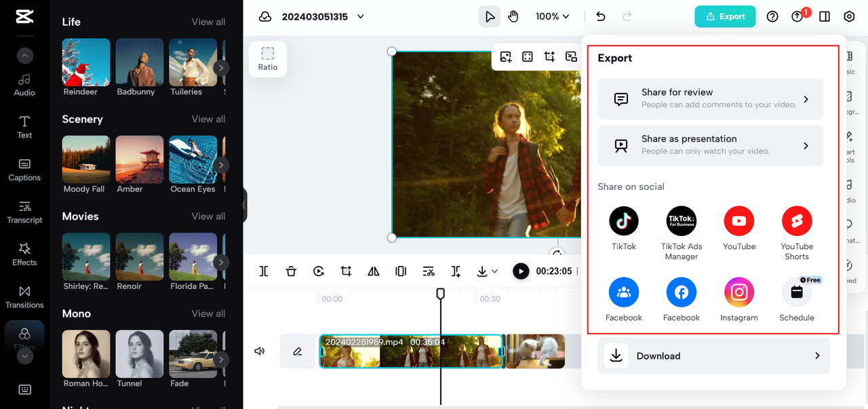Open the timeline download dropdown arrow
This screenshot has width=868, height=409.
click(x=494, y=271)
